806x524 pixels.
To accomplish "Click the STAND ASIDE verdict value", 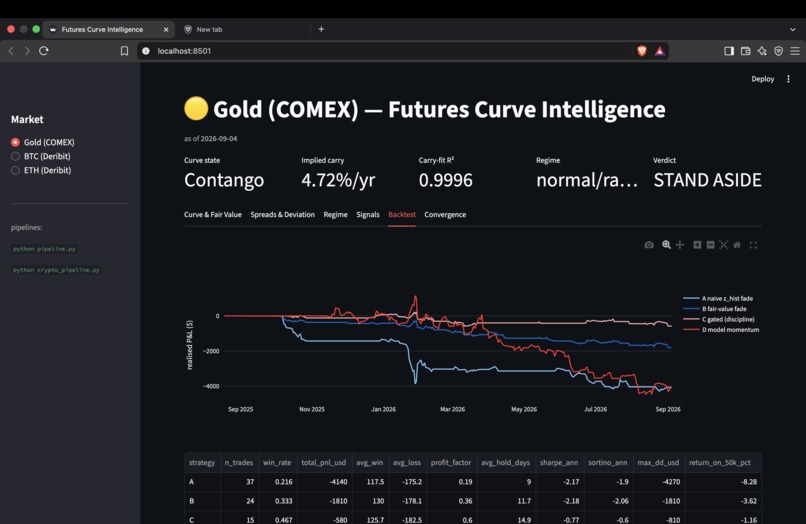I will [x=707, y=180].
